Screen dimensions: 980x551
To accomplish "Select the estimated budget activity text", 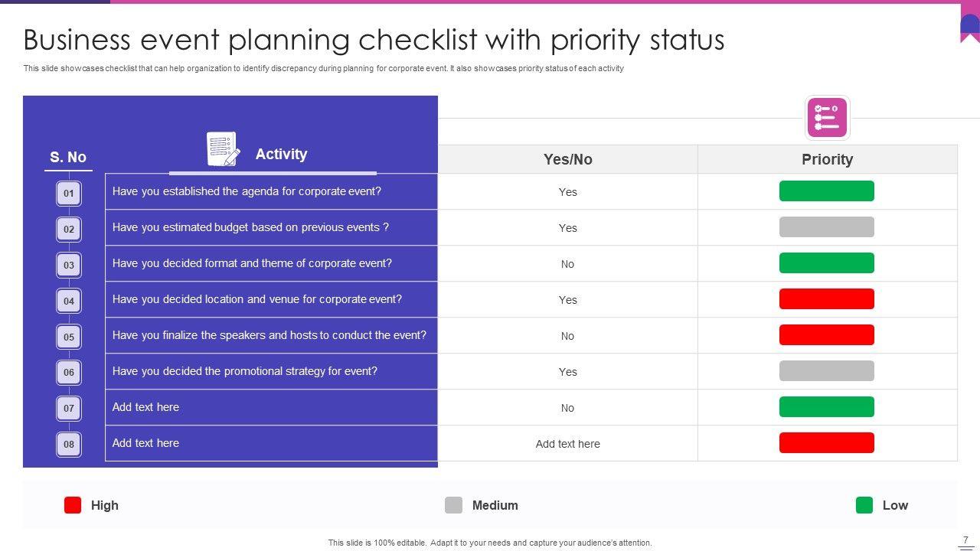I will coord(250,227).
